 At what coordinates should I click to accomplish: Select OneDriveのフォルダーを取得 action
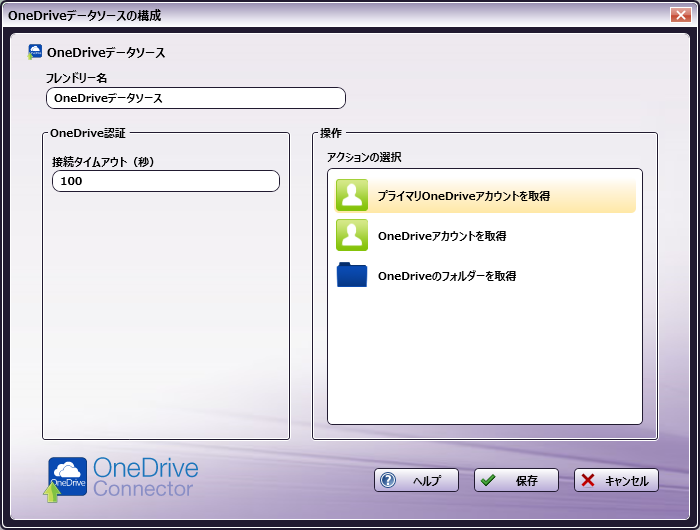click(x=485, y=275)
